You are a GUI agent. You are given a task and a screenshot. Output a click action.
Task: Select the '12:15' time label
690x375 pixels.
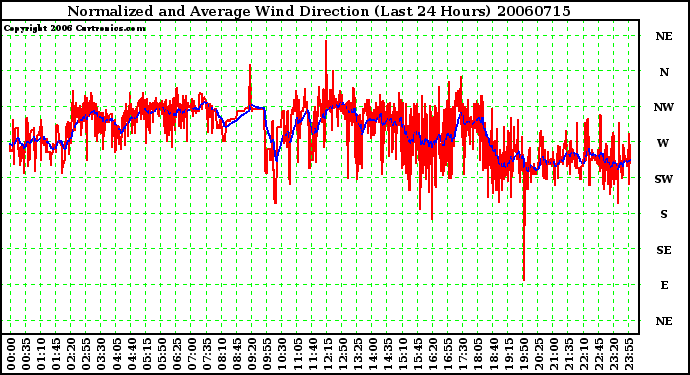328,354
